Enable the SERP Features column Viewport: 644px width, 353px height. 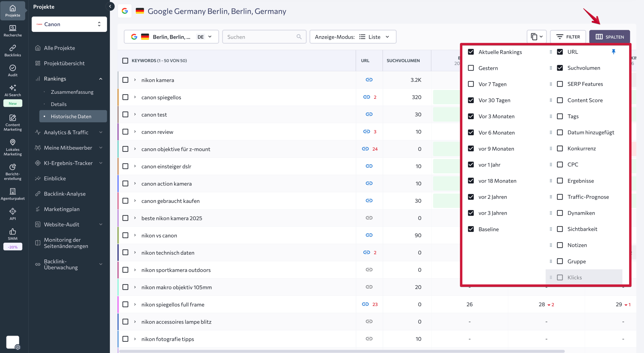560,84
